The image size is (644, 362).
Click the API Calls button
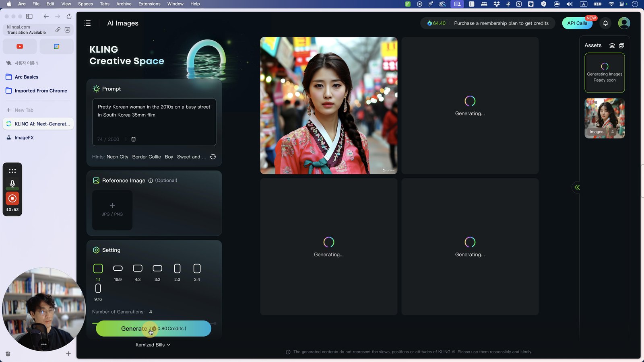click(577, 23)
